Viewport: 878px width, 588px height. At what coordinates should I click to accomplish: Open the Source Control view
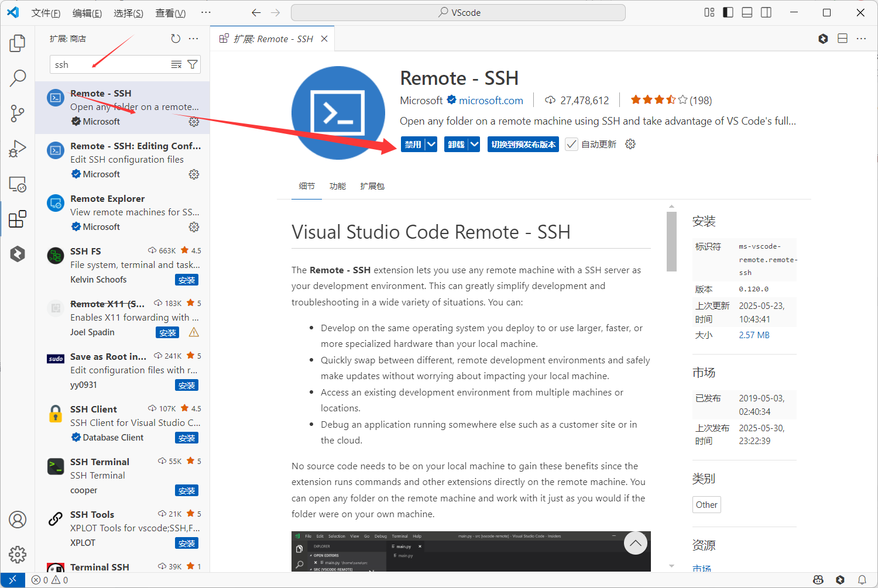pyautogui.click(x=18, y=114)
